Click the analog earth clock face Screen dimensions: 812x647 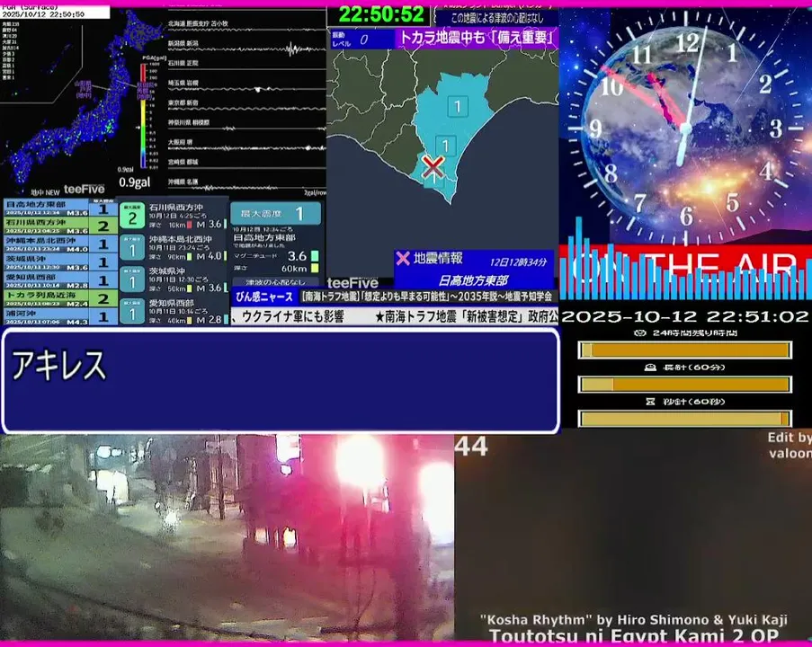(x=685, y=127)
